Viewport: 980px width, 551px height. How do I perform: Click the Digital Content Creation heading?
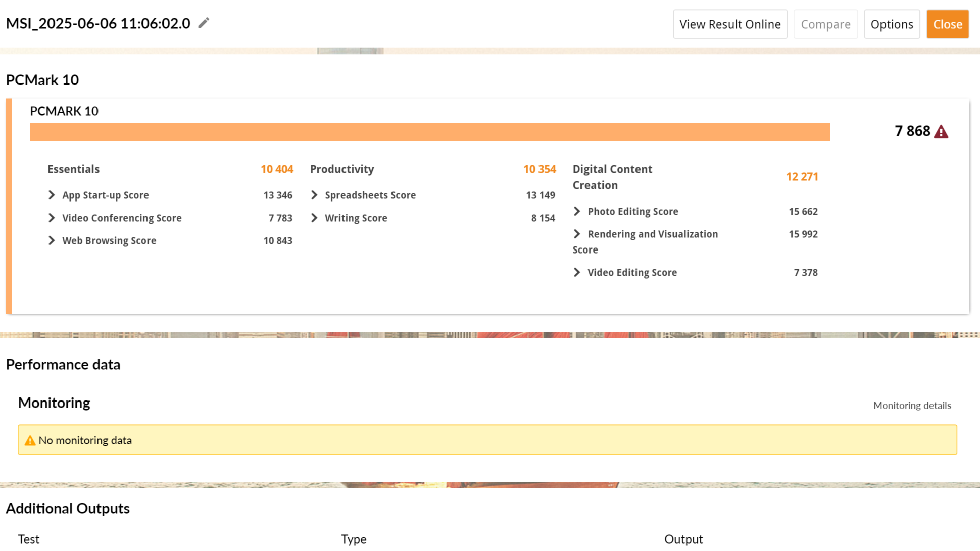point(612,177)
